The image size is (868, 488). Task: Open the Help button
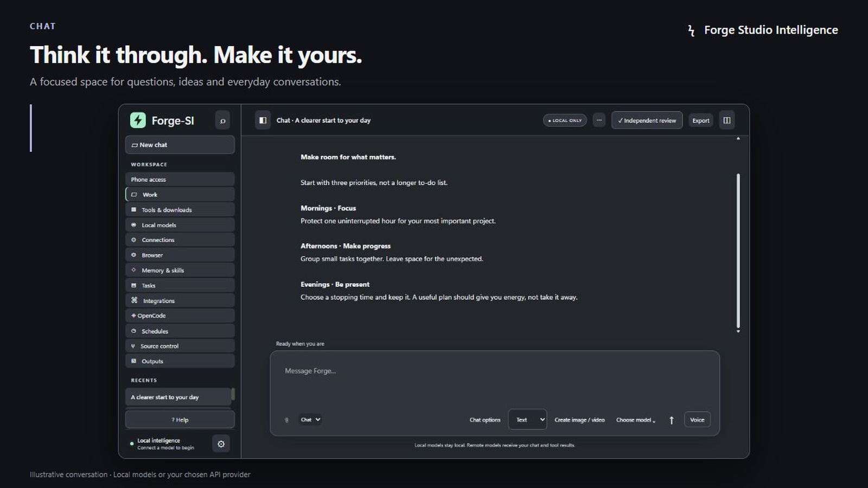180,420
